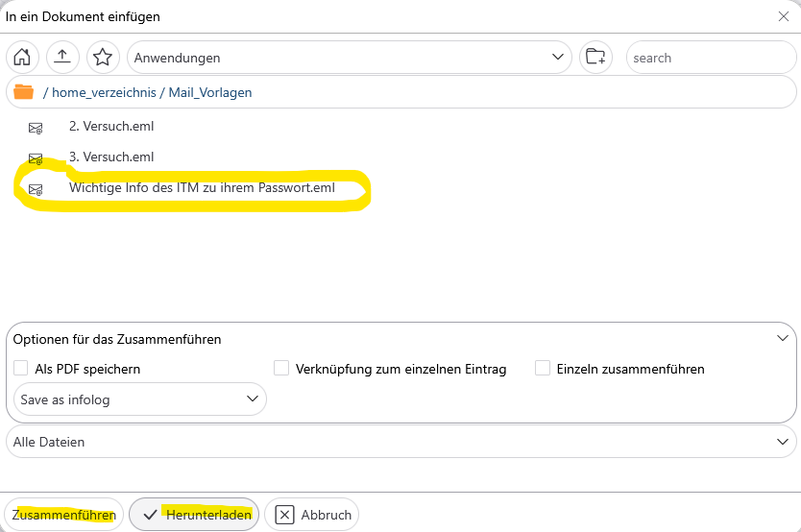Click the Zusammenführen button

64,515
